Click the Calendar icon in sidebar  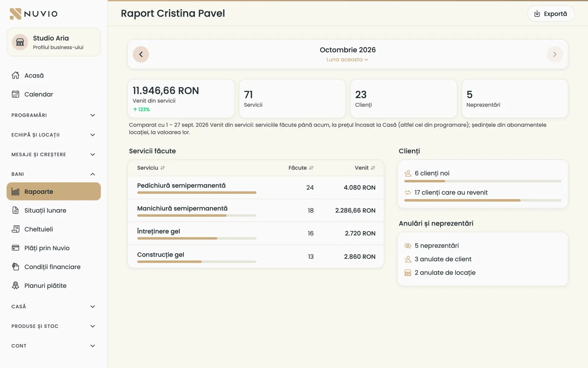(15, 94)
